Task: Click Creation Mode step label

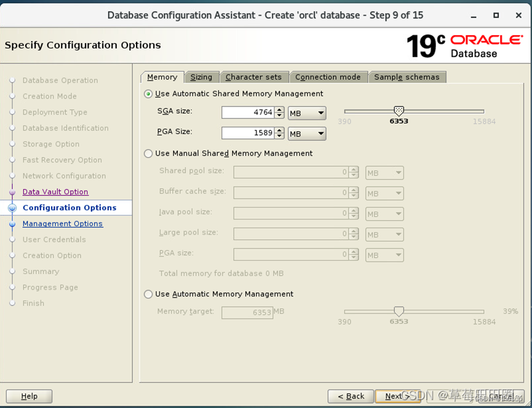Action: [50, 97]
